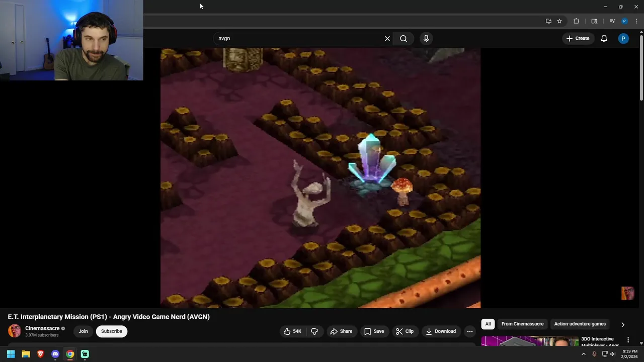Join the Cinemassacre channel membership
The width and height of the screenshot is (644, 362).
click(83, 331)
